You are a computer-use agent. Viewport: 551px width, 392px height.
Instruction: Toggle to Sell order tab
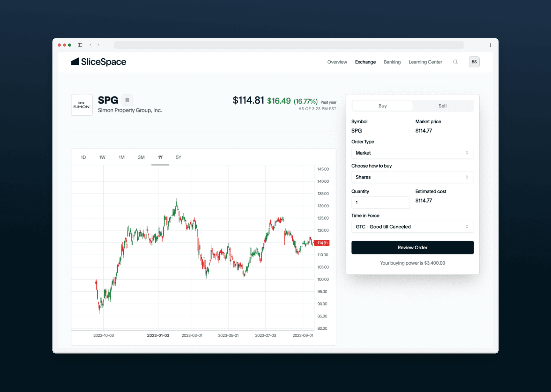[442, 106]
